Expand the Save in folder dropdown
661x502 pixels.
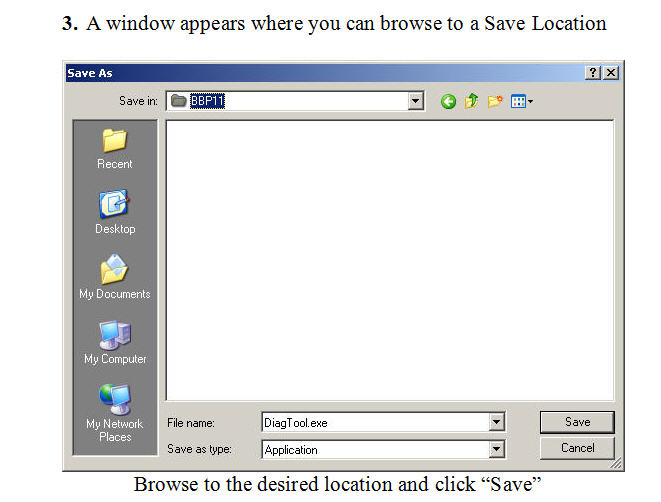point(416,101)
